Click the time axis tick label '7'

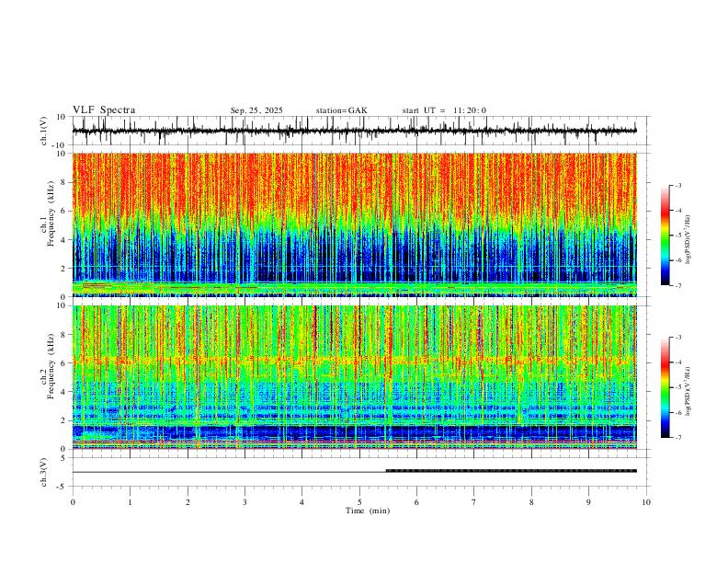[474, 502]
